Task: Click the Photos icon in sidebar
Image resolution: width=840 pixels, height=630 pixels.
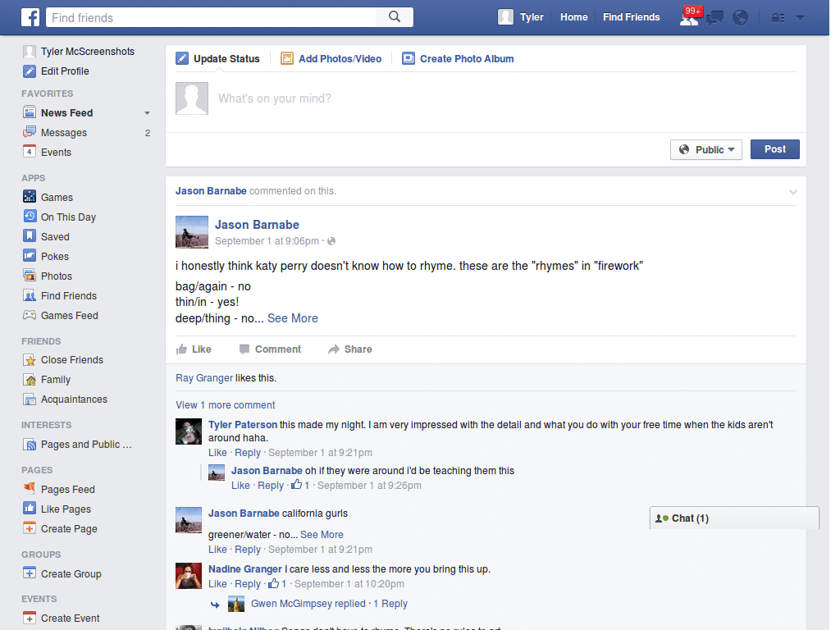Action: click(30, 276)
